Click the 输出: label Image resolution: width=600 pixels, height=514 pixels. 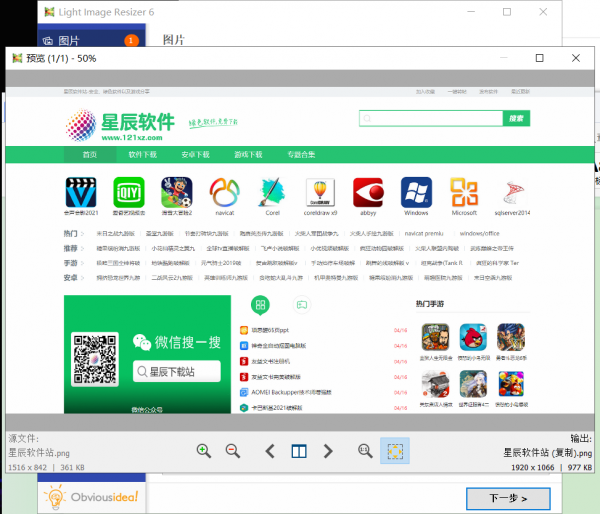(581, 438)
